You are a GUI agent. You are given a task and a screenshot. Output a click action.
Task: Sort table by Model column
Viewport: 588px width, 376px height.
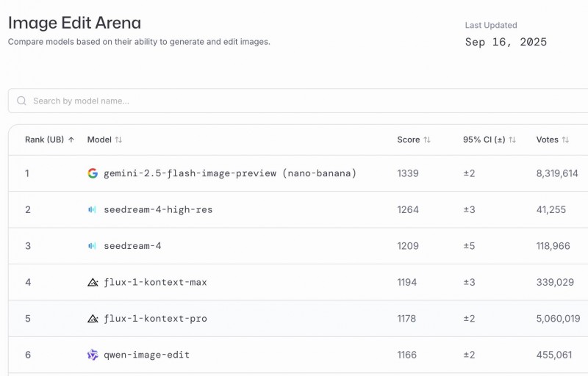(x=104, y=140)
